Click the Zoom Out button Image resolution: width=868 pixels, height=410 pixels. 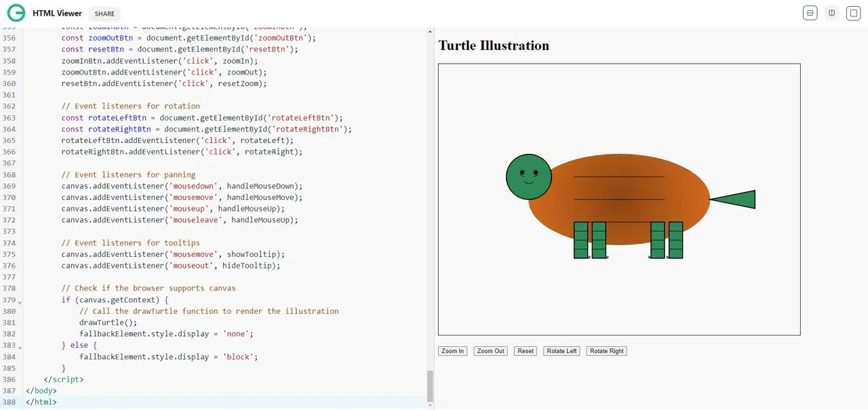pos(490,351)
